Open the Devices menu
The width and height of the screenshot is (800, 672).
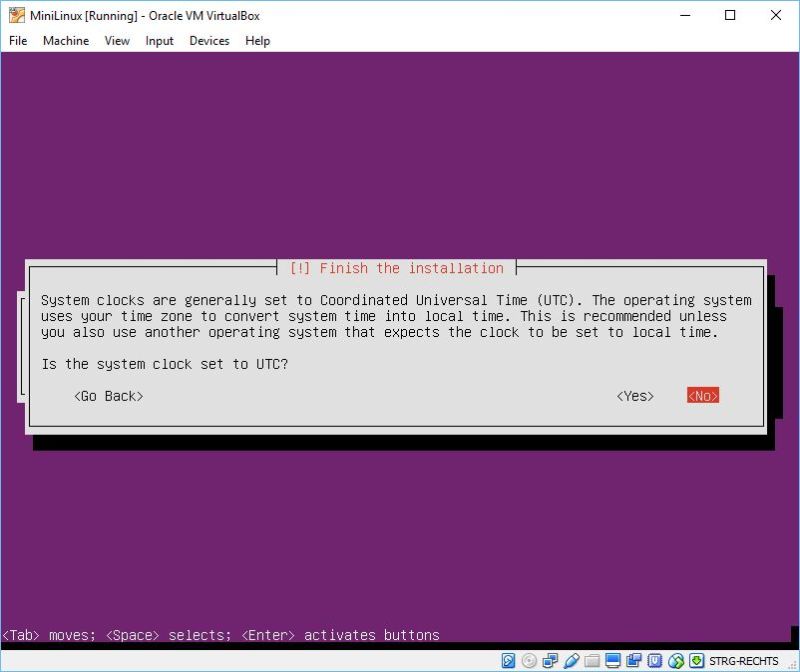[x=208, y=41]
